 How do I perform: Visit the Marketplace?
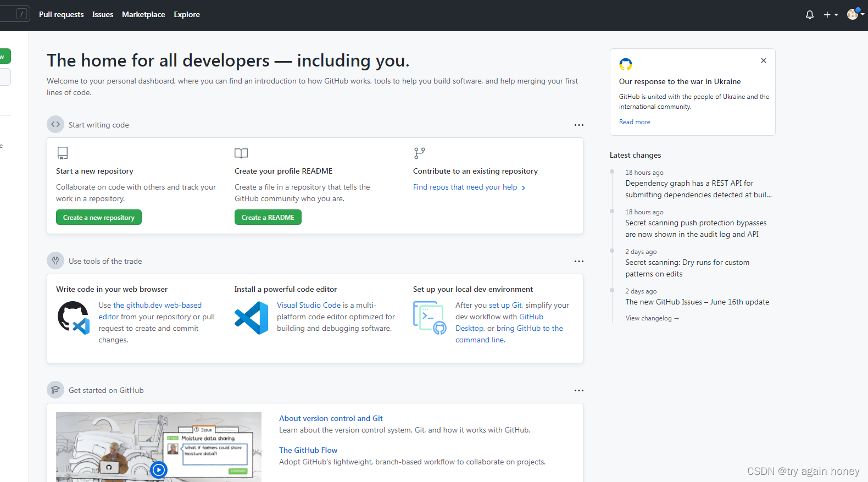(143, 14)
